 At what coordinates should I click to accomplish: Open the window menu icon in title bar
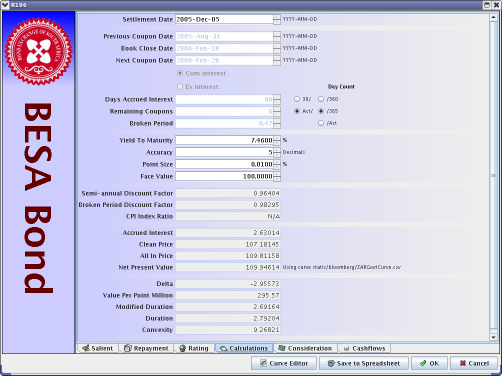(5, 5)
